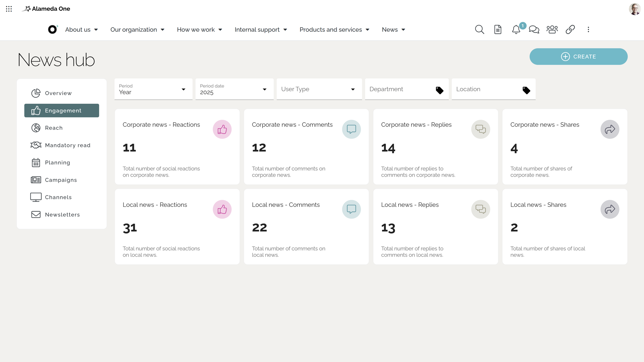Click the Alameda One logo
644x362 pixels.
click(46, 9)
